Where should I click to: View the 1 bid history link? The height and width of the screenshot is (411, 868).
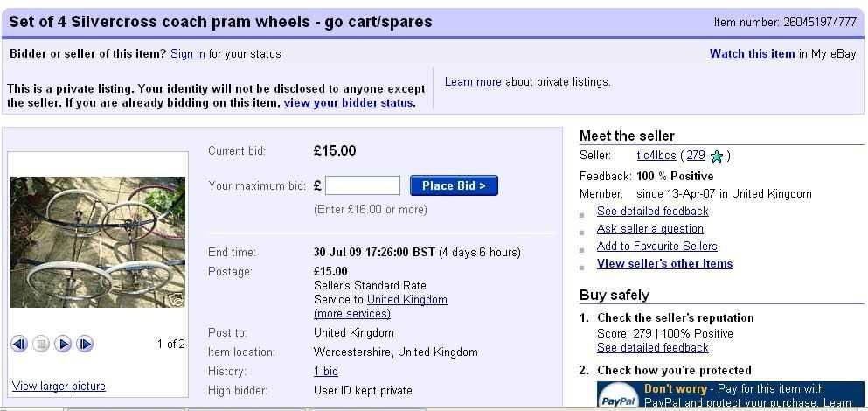click(326, 372)
